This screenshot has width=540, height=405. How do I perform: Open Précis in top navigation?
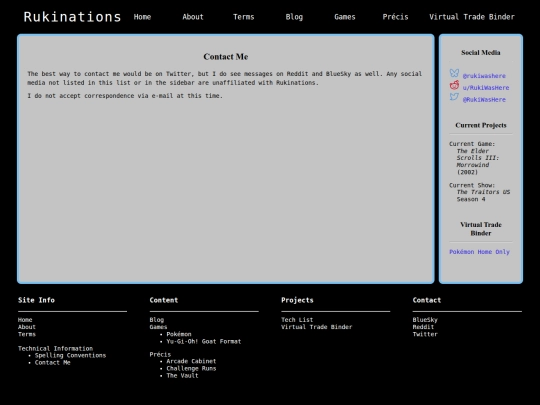(395, 17)
